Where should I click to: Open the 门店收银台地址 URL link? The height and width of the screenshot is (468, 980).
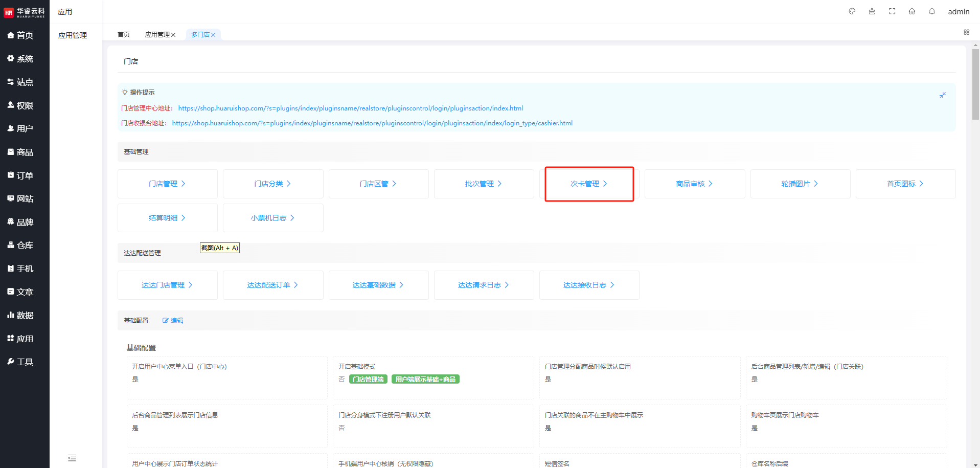372,123
